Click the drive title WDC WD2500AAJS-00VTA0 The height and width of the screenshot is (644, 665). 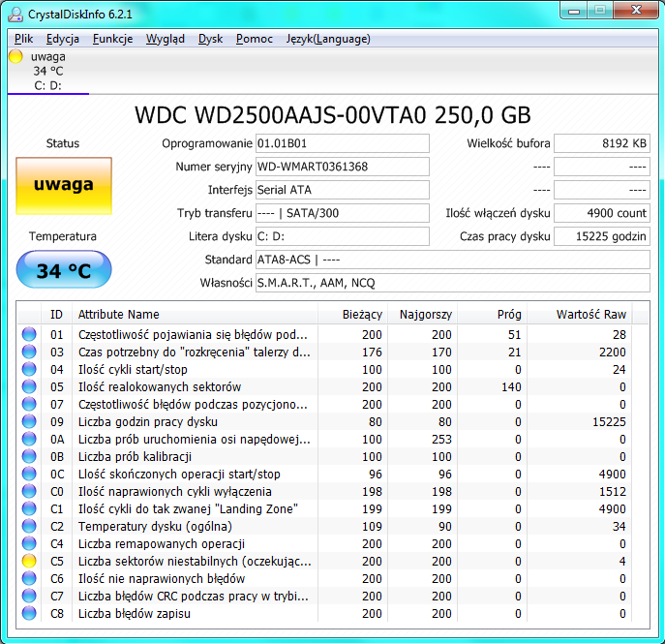click(281, 115)
